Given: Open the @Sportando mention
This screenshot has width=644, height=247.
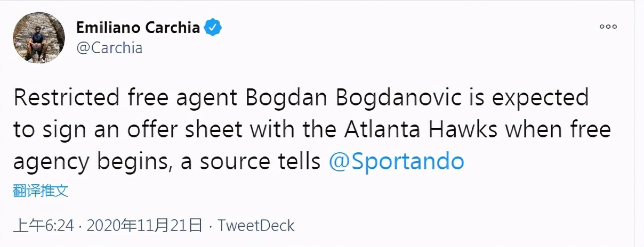Looking at the screenshot, I should point(396,162).
